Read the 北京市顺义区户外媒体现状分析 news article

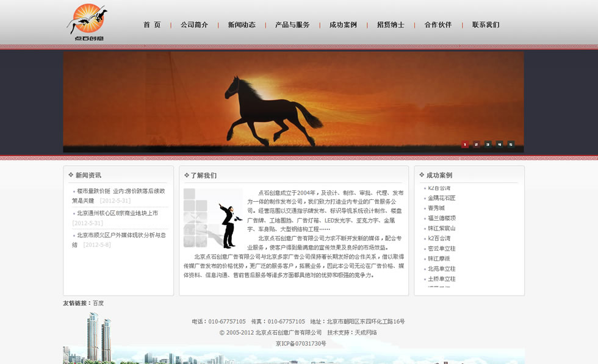[x=121, y=235]
